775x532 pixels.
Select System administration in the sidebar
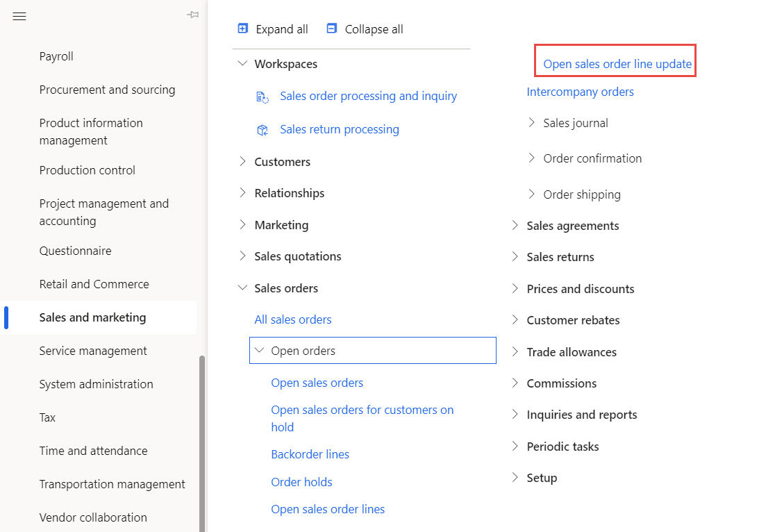point(96,384)
